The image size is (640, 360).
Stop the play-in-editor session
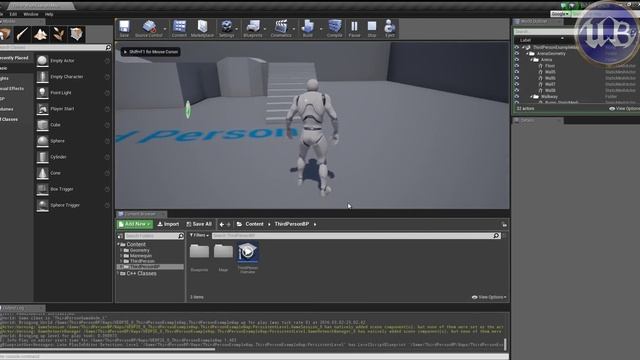point(372,28)
